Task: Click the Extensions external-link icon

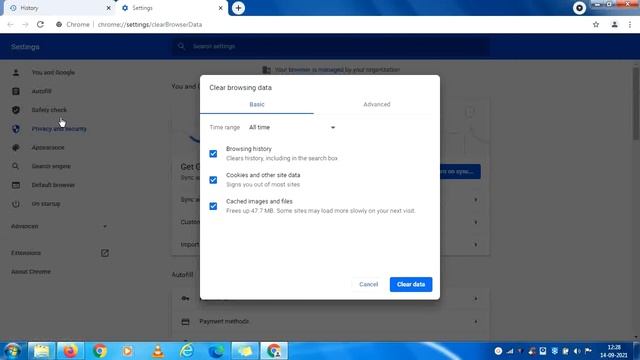Action: (104, 253)
